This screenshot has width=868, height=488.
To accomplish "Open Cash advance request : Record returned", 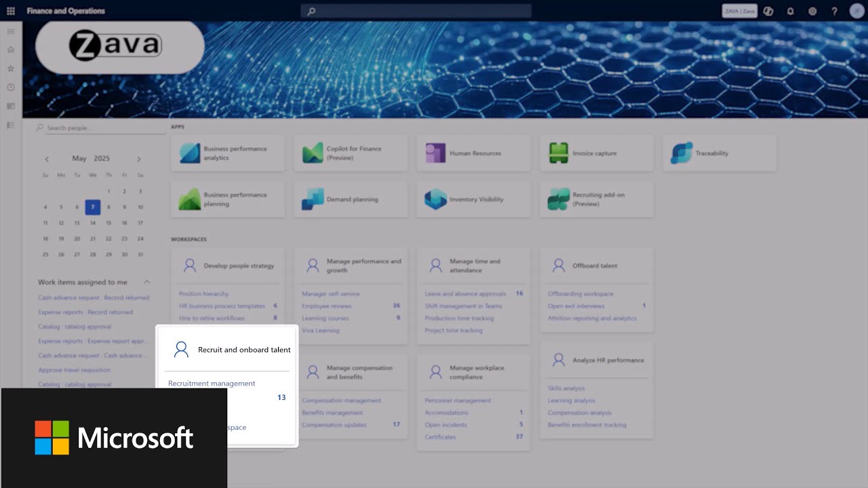I will [94, 298].
